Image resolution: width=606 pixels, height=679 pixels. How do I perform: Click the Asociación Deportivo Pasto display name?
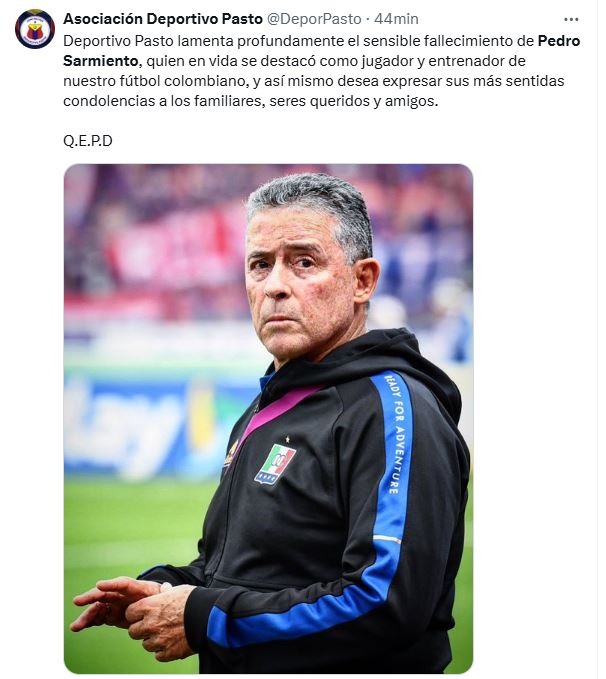pyautogui.click(x=163, y=19)
